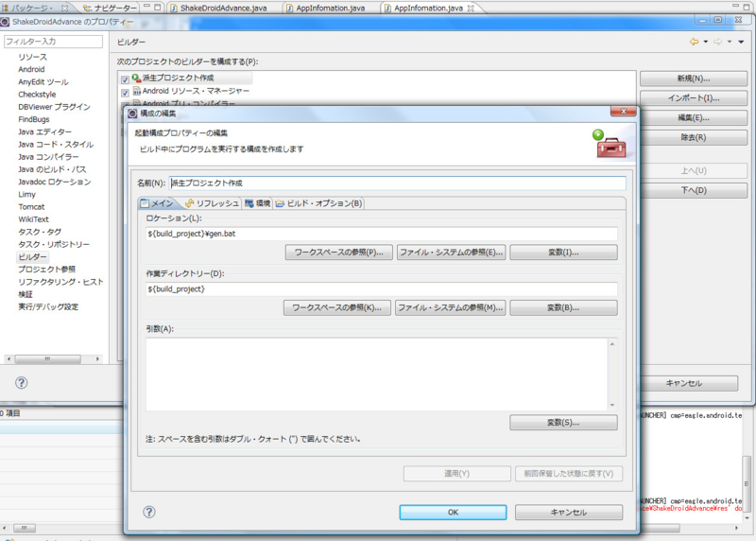Viewport: 756px width, 541px height.
Task: Click the パッケージ view tab icon
Action: point(6,8)
